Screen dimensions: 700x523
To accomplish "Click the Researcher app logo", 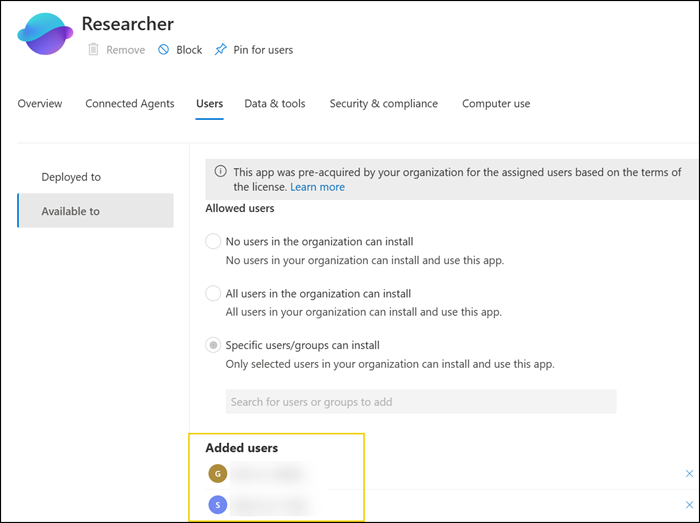I will tap(45, 34).
